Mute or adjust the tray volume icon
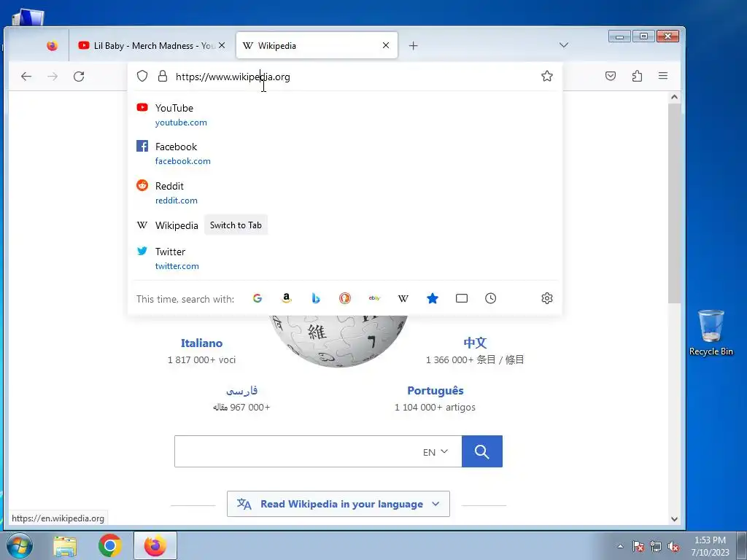 [x=673, y=546]
